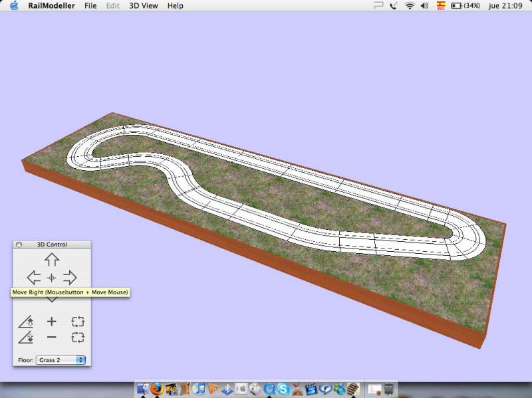
Task: Open the Help menu
Action: [x=176, y=5]
